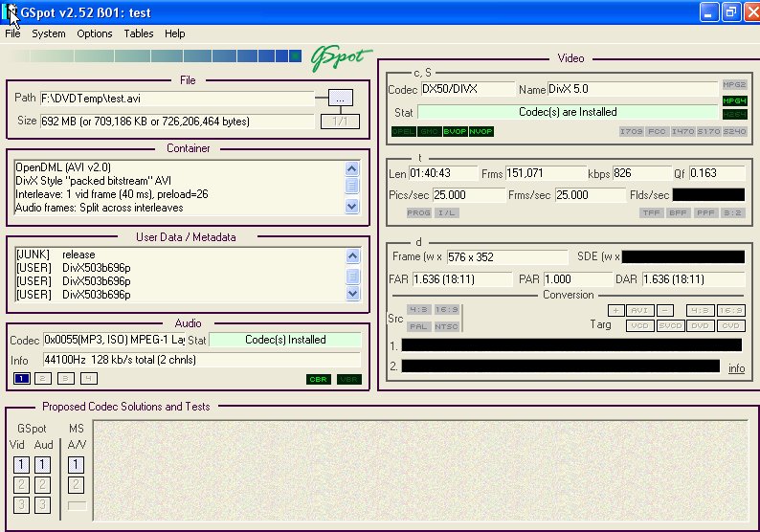This screenshot has width=760, height=532.
Task: Click MS A/V test button 2
Action: coord(76,485)
